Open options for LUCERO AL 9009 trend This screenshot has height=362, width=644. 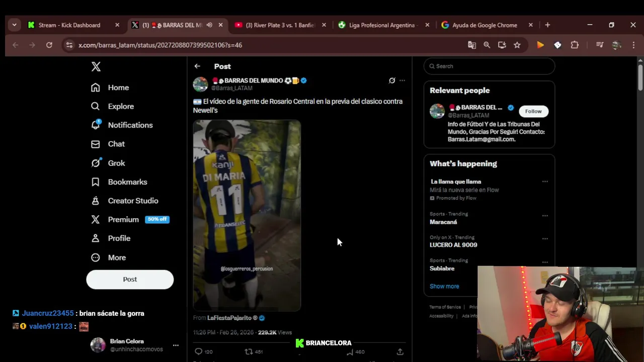[545, 239]
